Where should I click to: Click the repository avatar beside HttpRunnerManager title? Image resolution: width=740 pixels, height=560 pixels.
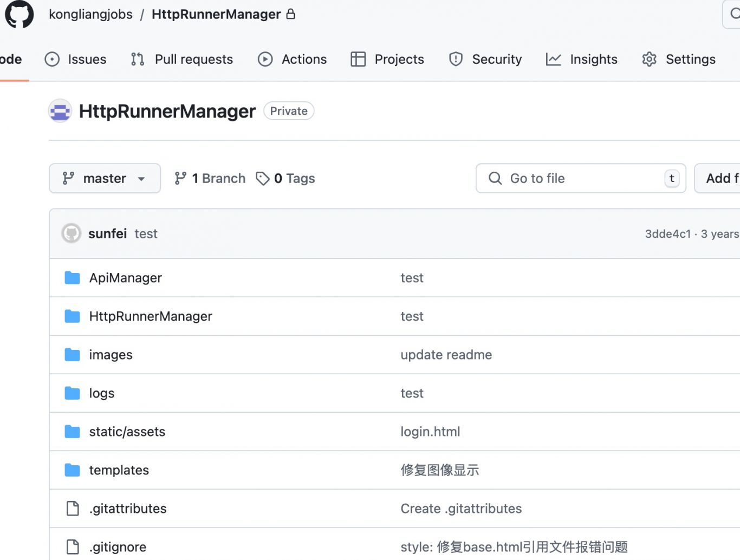60,111
